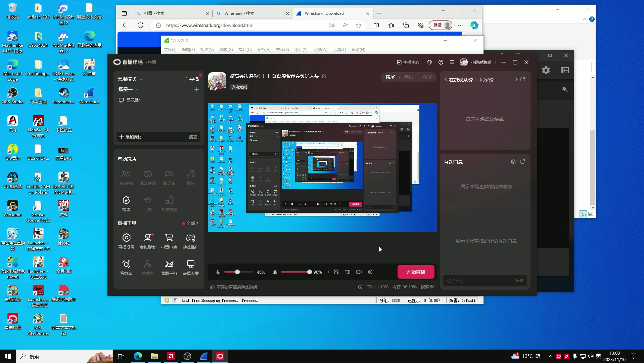
Task: Click 清空 to clear sources
Action: (193, 137)
